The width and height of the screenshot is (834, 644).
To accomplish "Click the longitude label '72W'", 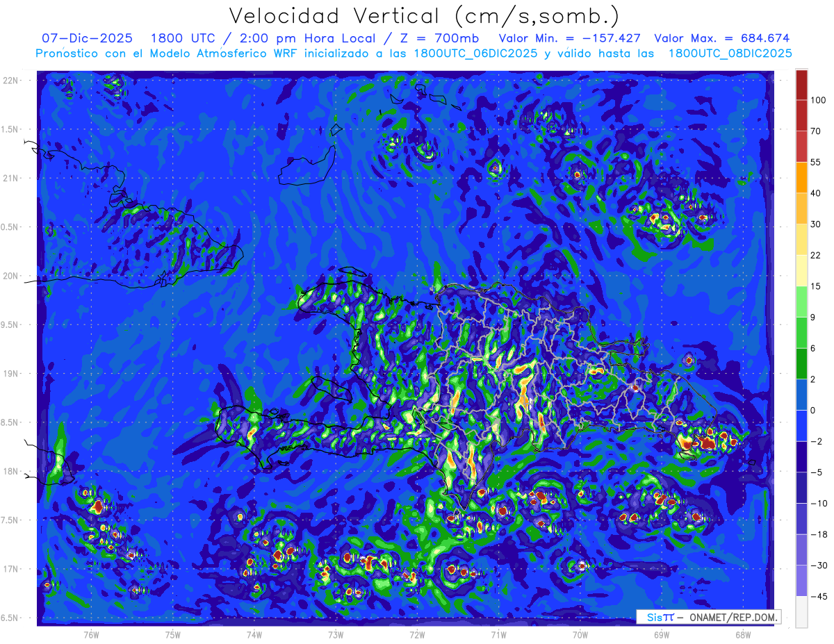I will (x=417, y=634).
